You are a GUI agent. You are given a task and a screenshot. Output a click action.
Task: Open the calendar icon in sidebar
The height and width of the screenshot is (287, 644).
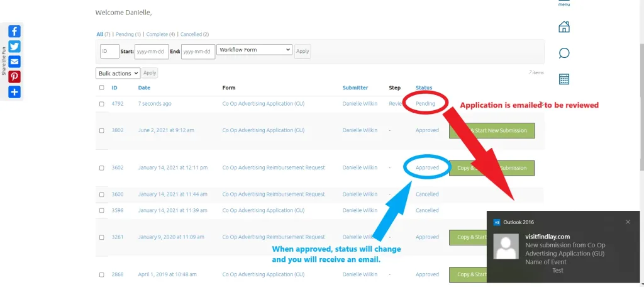coord(564,79)
